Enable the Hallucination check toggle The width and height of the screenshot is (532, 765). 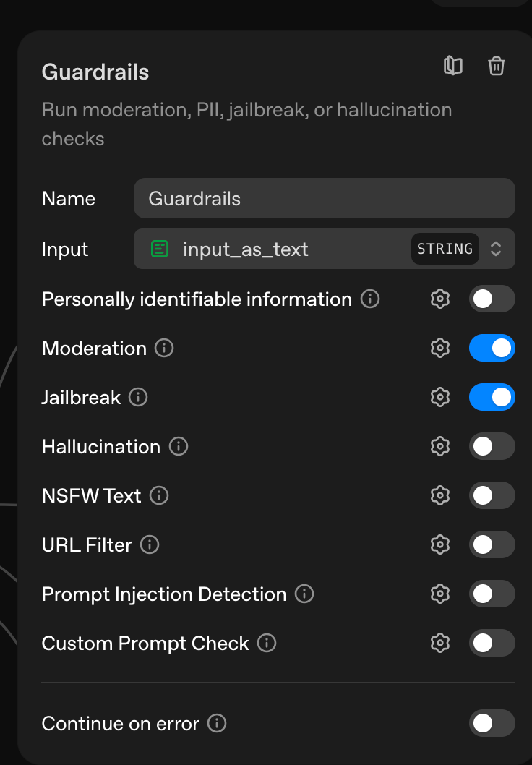pyautogui.click(x=492, y=447)
